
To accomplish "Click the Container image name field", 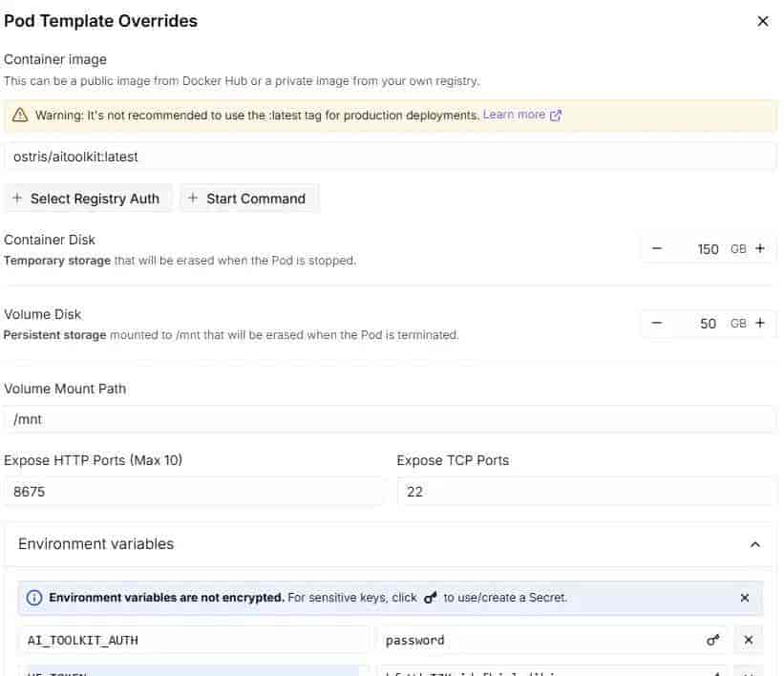I will tap(390, 156).
